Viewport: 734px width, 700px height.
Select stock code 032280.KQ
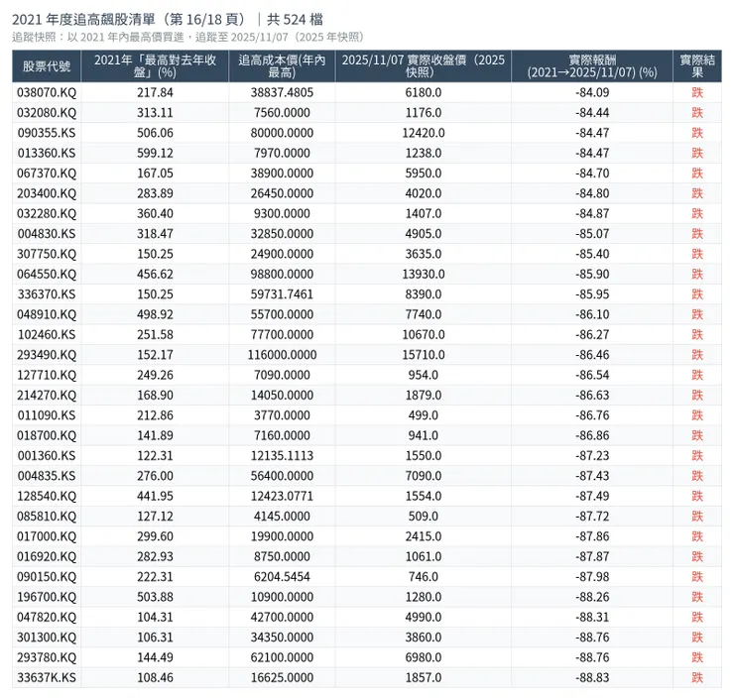[x=47, y=213]
